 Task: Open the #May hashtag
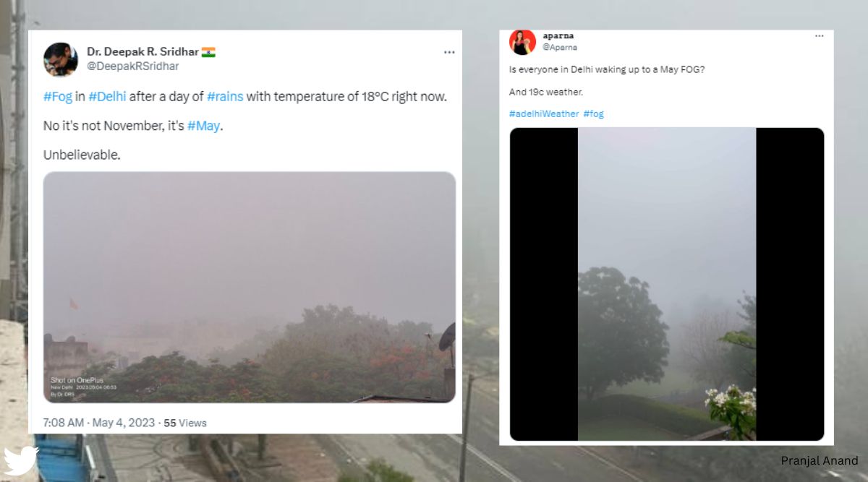point(204,125)
